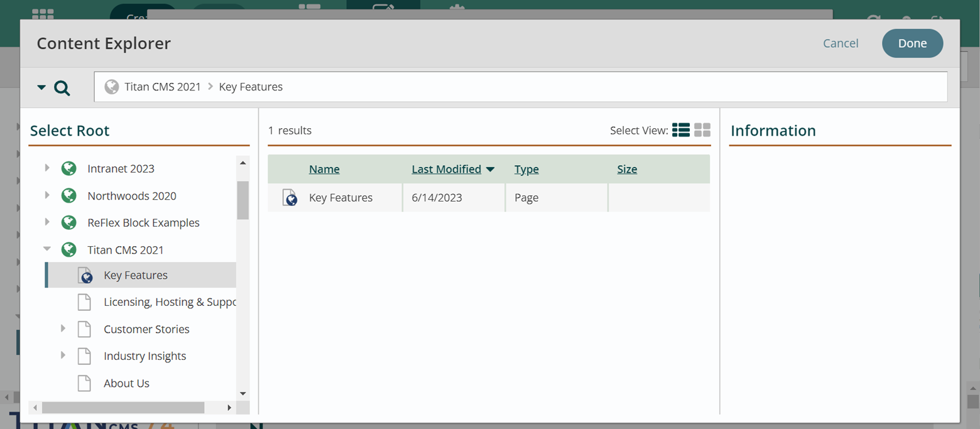Click the About Us page icon
This screenshot has height=429, width=980.
pos(84,383)
